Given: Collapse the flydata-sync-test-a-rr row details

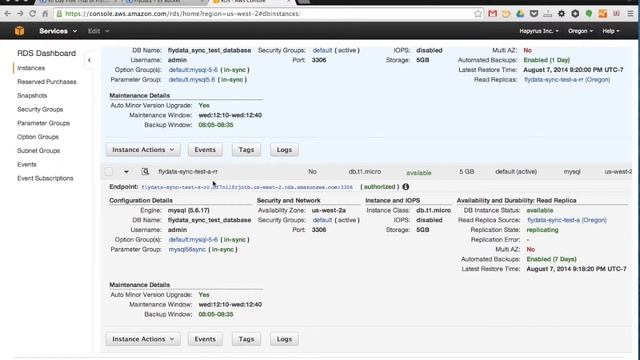Looking at the screenshot, I should [126, 172].
